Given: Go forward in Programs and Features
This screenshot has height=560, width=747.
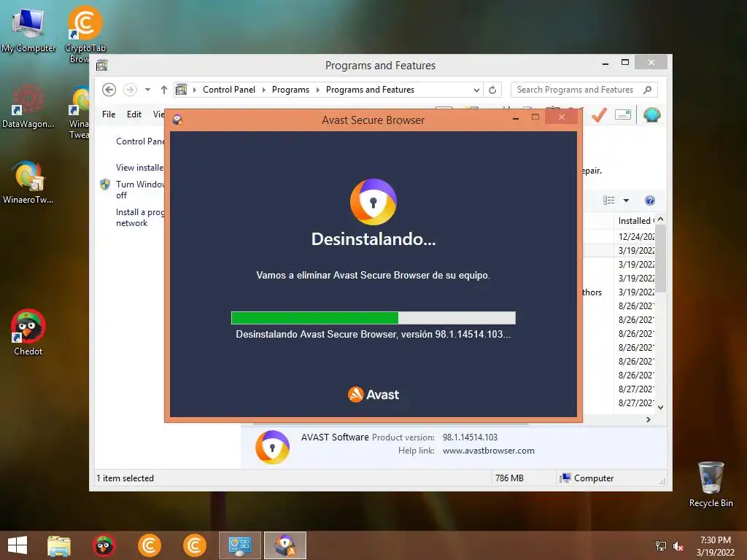Looking at the screenshot, I should pos(130,90).
